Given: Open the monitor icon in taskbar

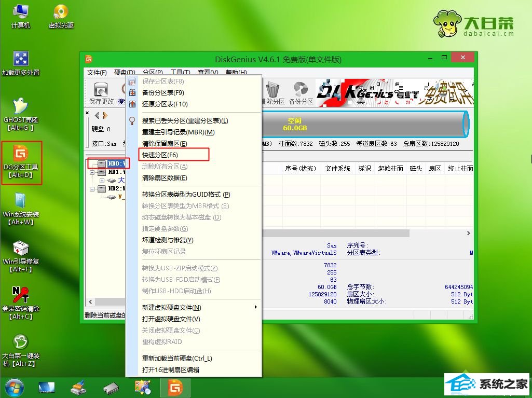Looking at the screenshot, I should click(47, 388).
